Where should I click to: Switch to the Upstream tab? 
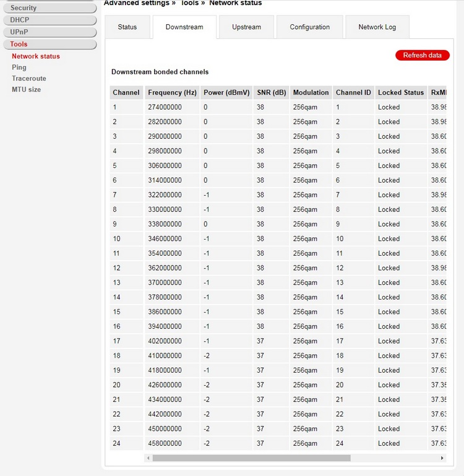pos(246,27)
